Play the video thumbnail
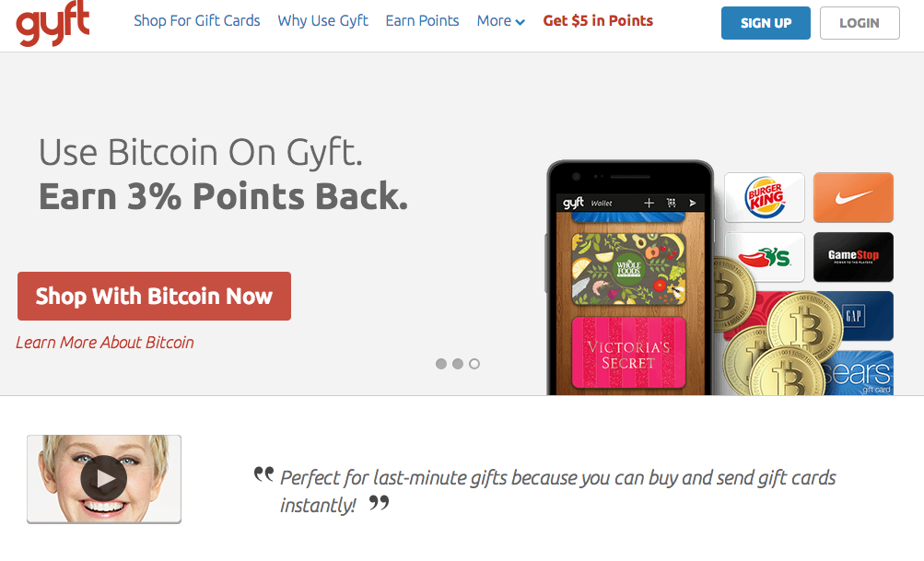This screenshot has height=561, width=924. coord(103,478)
